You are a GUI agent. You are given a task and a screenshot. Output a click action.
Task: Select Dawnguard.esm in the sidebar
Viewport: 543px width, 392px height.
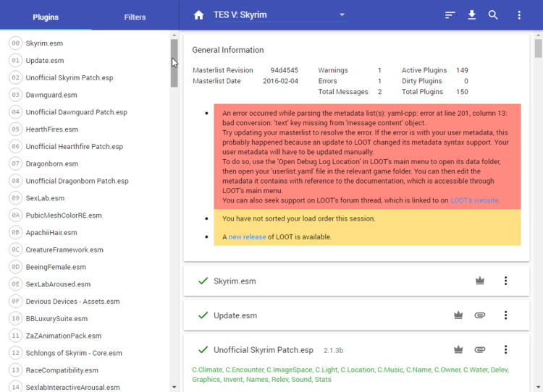[51, 95]
